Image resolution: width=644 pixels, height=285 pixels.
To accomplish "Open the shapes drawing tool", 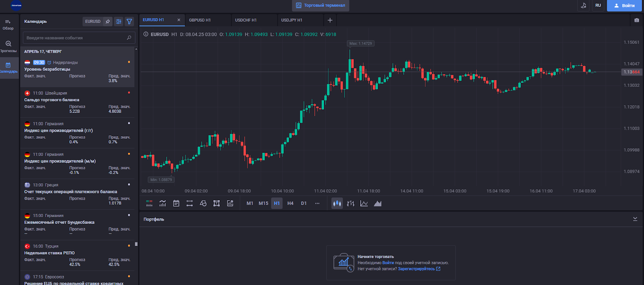I will (x=203, y=203).
